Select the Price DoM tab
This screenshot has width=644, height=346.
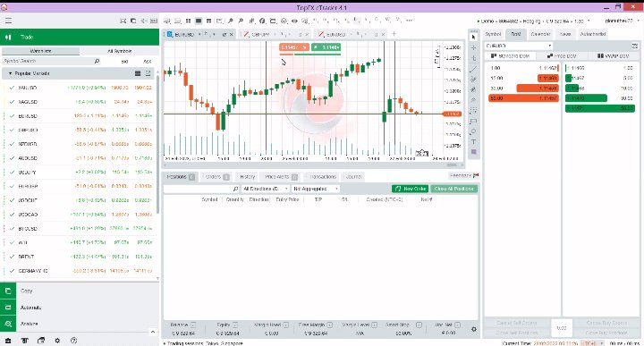[563, 55]
